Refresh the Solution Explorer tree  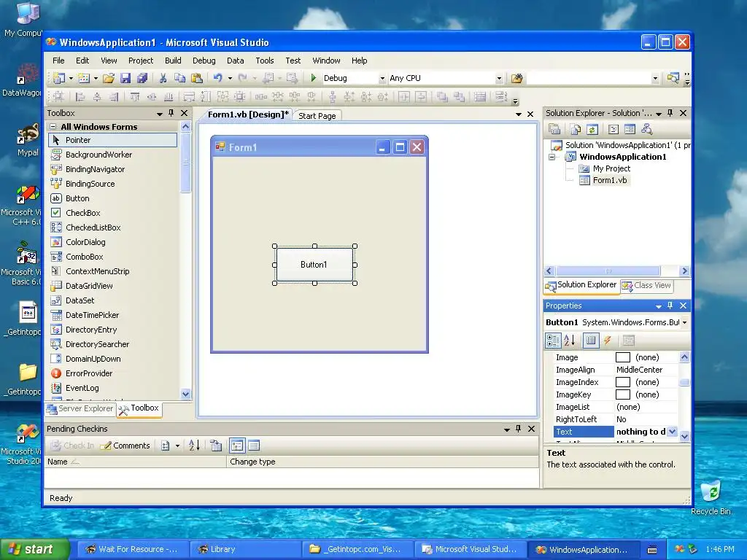click(x=592, y=129)
